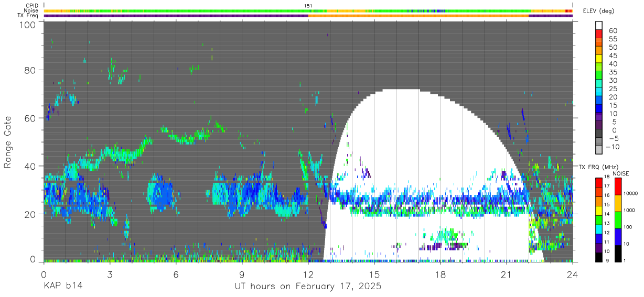Viewport: 644px width, 297px height.
Task: Click the '13' label in the TX FRQ legend
Action: tap(608, 224)
